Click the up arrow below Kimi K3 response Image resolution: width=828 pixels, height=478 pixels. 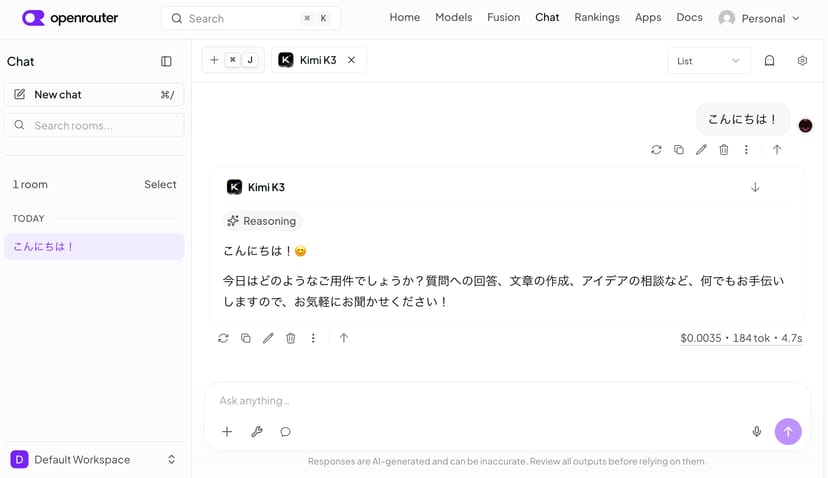tap(344, 338)
